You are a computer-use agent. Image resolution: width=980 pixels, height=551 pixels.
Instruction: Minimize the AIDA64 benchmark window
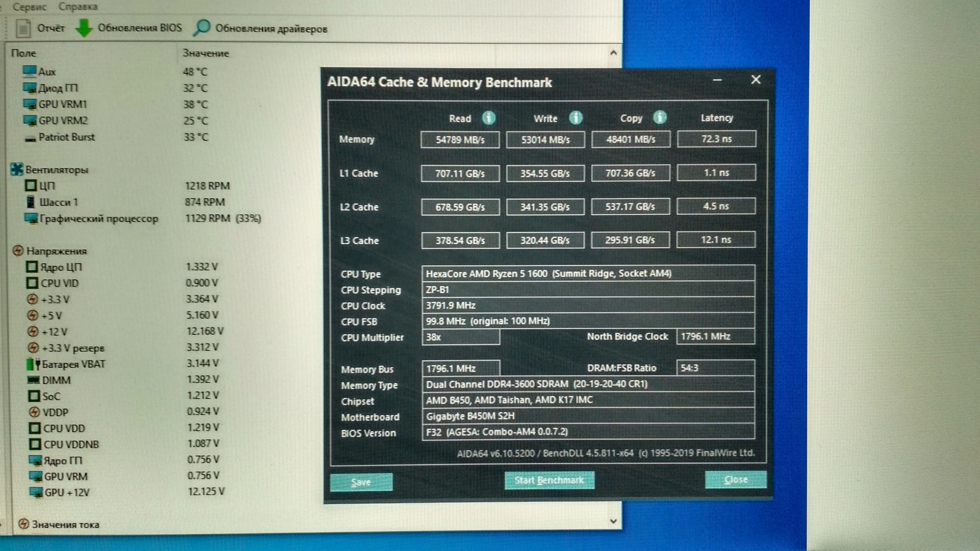click(717, 80)
